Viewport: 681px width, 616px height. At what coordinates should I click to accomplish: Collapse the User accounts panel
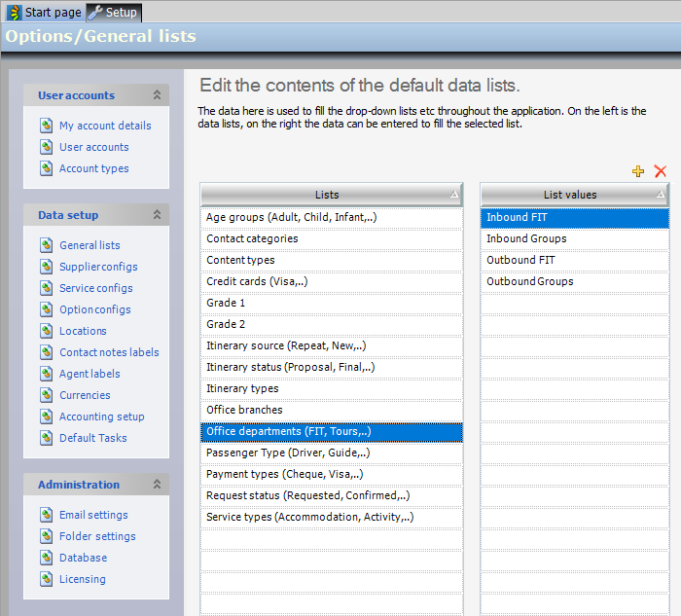[157, 95]
